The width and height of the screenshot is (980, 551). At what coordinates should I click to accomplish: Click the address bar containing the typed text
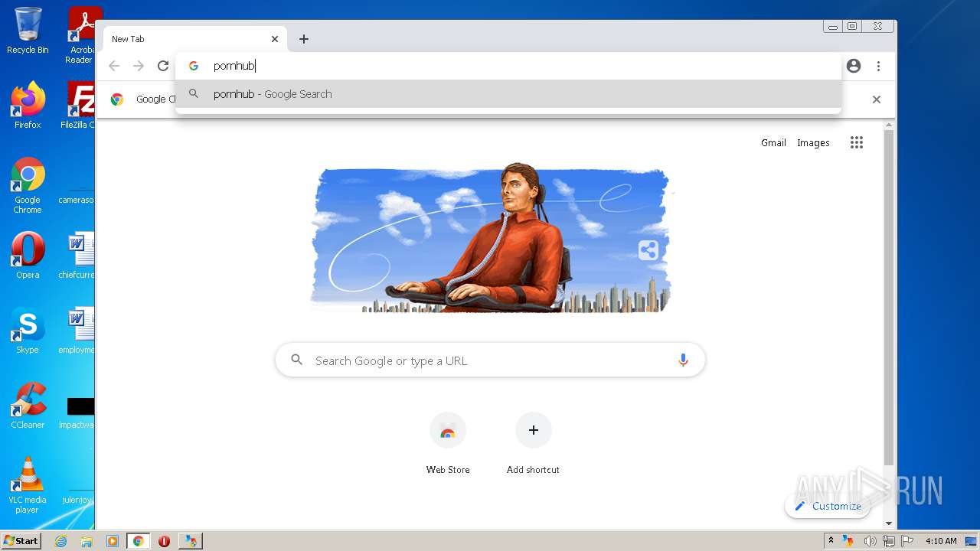(x=508, y=66)
